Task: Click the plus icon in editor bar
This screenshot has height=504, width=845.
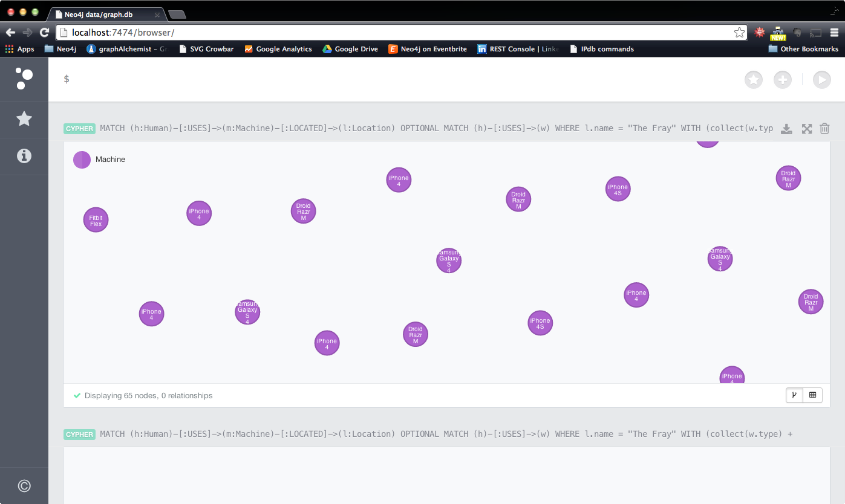Action: pyautogui.click(x=783, y=79)
